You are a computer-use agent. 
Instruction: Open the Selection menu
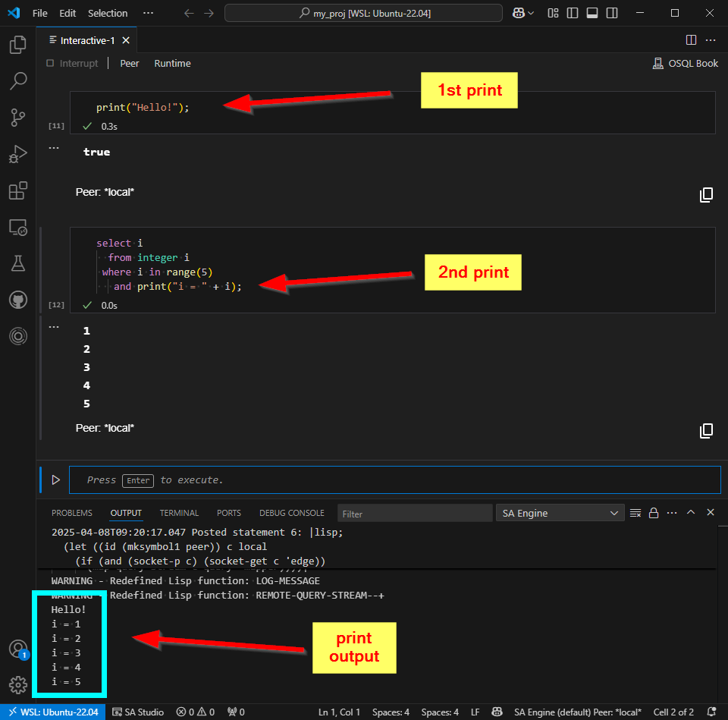[108, 13]
